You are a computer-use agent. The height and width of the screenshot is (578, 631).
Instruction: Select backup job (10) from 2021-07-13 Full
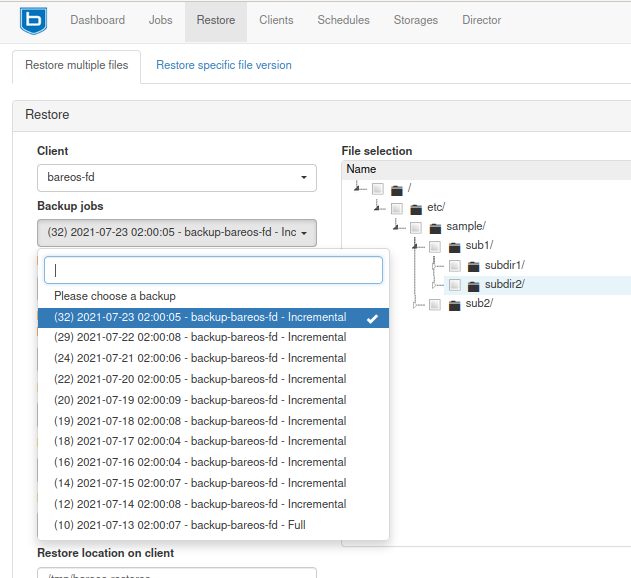click(180, 525)
